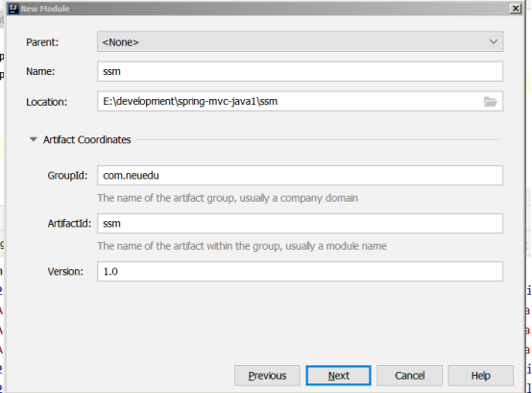Screen dimensions: 532x393
Task: Click the IntelliJ icon in title bar
Action: 12,9
